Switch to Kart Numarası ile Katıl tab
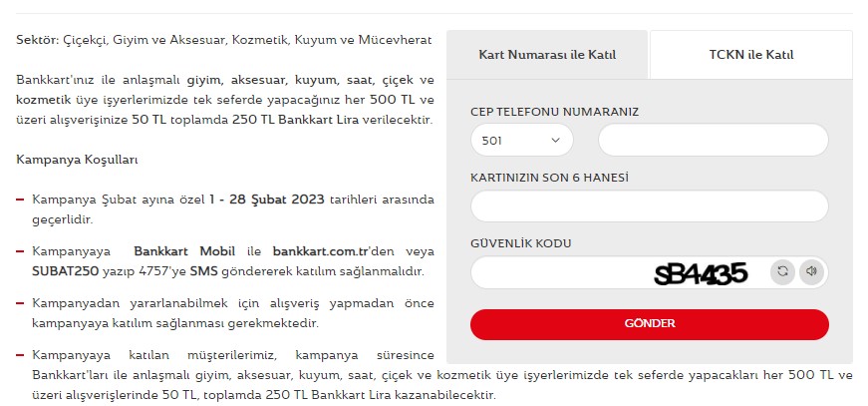Viewport: 868px width, 406px height. click(x=547, y=55)
